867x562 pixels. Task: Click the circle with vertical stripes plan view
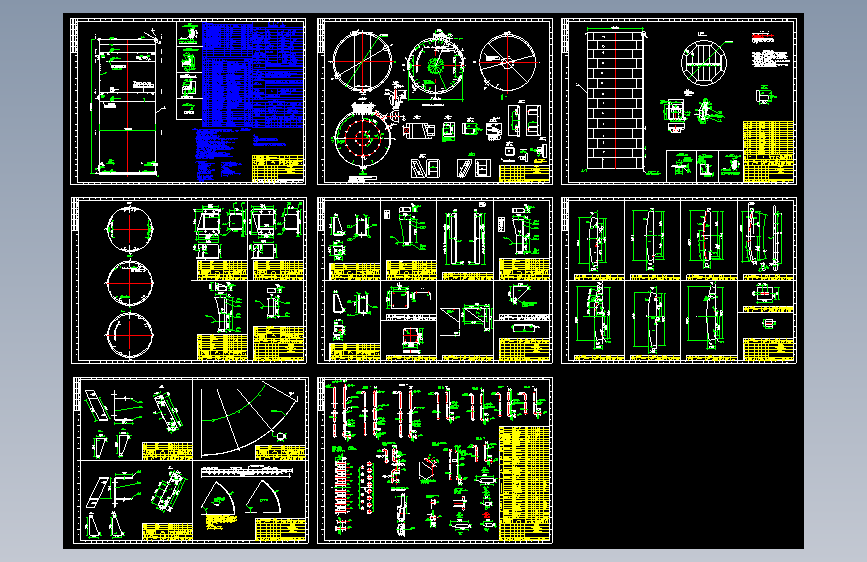tap(703, 62)
